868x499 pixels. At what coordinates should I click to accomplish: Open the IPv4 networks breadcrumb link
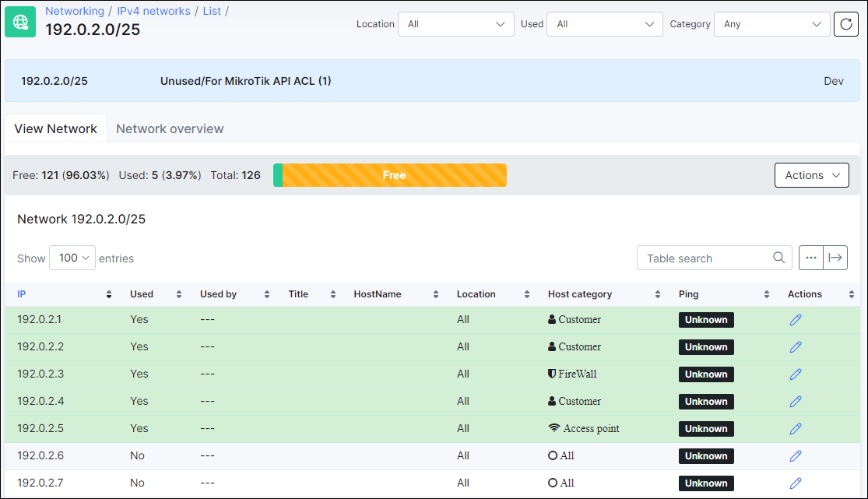pos(153,10)
